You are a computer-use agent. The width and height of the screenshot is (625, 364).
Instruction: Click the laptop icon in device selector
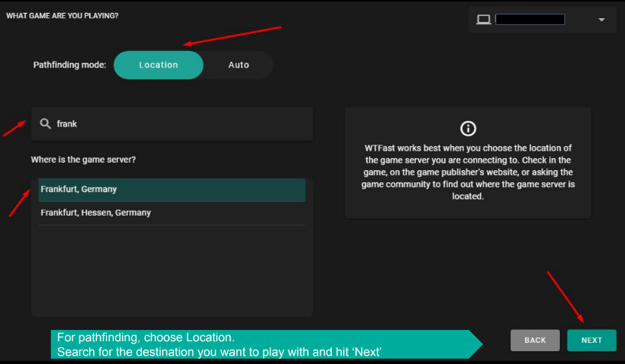[x=483, y=20]
